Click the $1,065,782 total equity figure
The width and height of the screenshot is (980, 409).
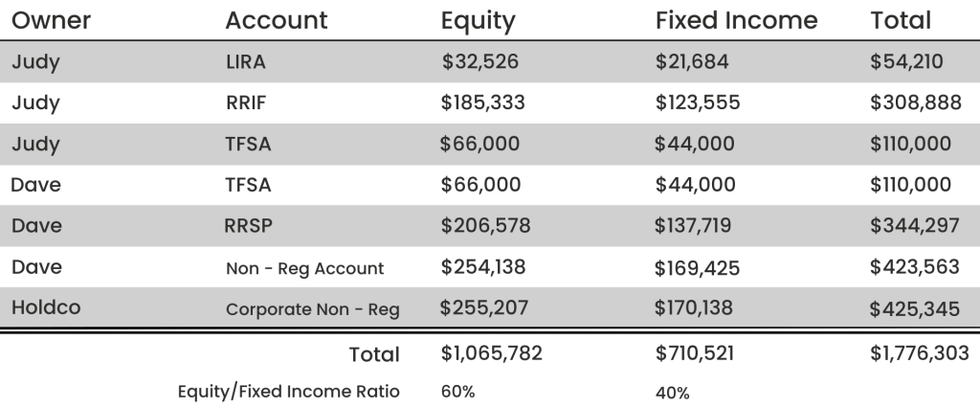(492, 353)
